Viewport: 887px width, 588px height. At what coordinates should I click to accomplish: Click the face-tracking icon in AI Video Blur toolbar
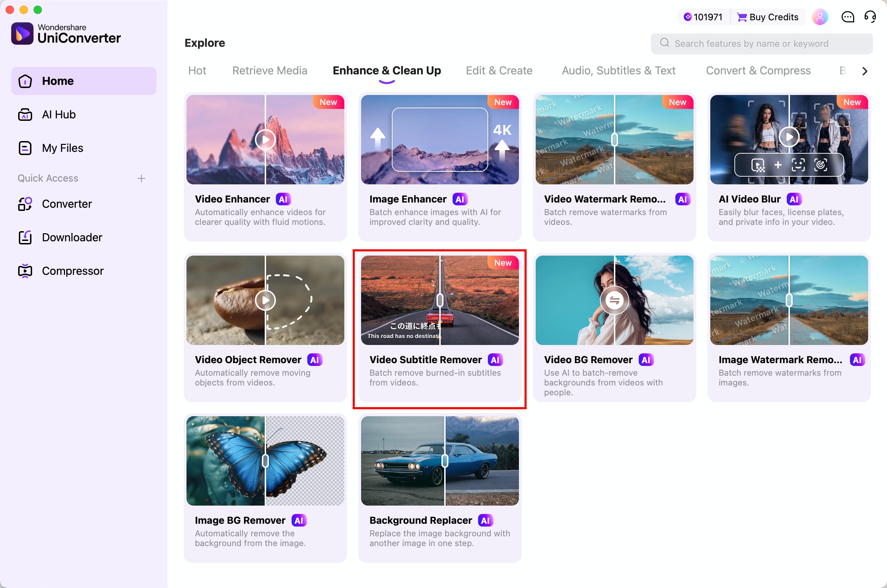(798, 164)
